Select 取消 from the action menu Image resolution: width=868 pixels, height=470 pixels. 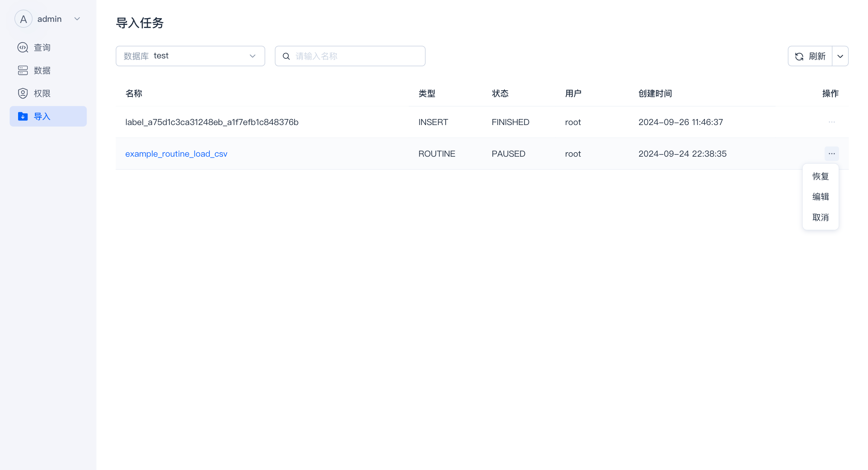click(x=821, y=217)
